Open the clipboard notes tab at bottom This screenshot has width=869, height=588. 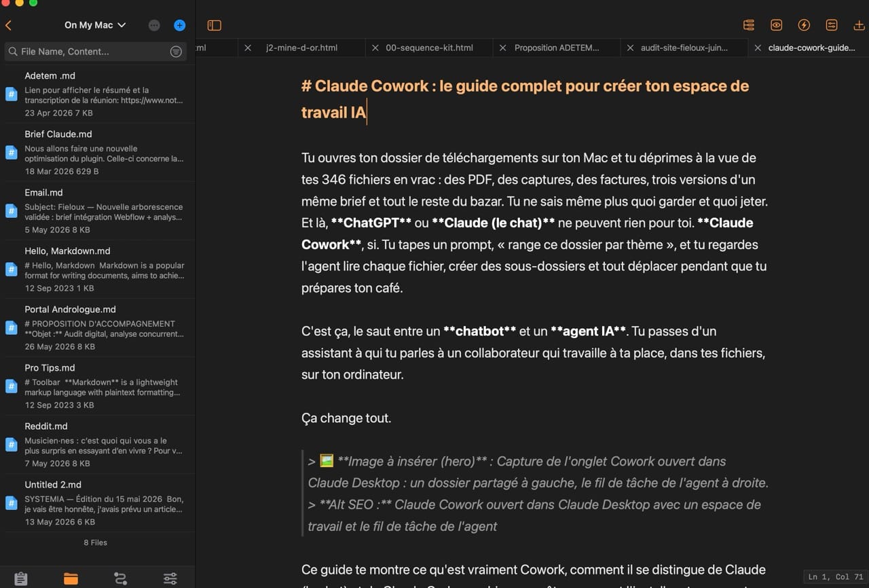coord(21,578)
